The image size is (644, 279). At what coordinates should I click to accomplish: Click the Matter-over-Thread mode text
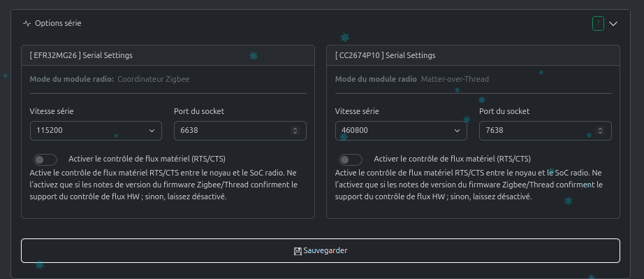(455, 79)
